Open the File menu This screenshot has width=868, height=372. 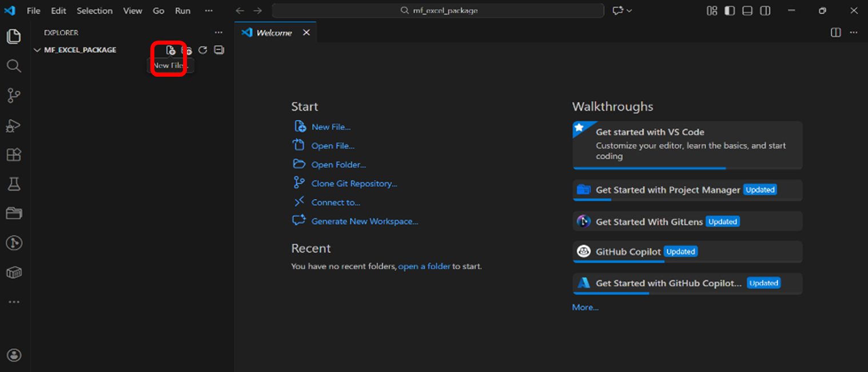tap(34, 11)
